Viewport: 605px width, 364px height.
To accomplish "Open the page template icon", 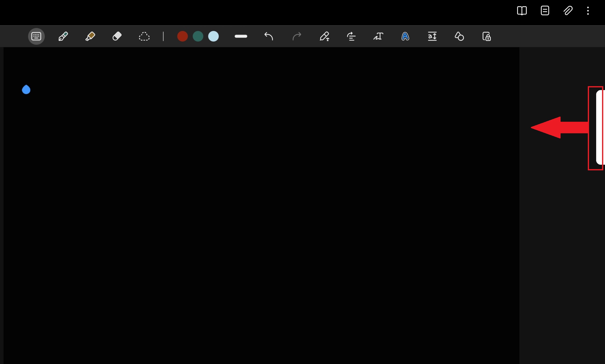I will (x=545, y=11).
